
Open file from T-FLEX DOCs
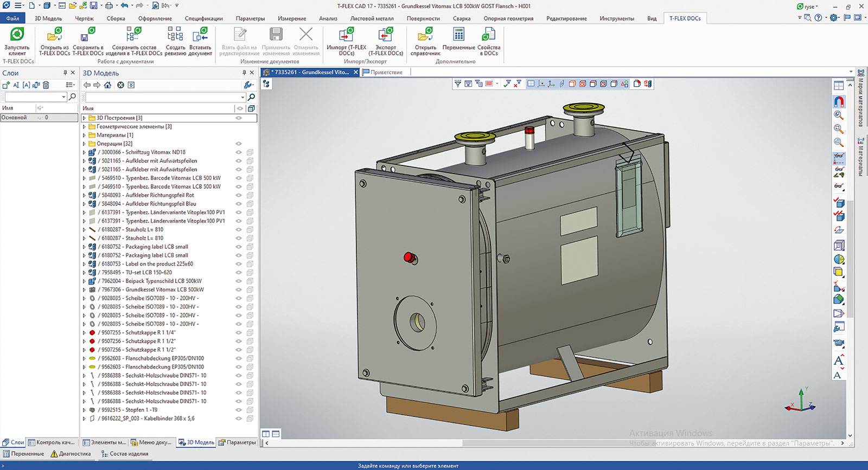[x=54, y=42]
